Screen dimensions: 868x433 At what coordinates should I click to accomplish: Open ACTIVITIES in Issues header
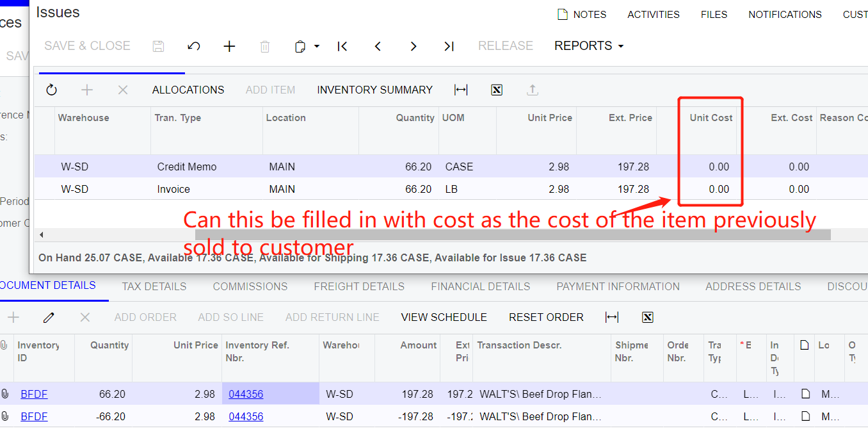654,14
